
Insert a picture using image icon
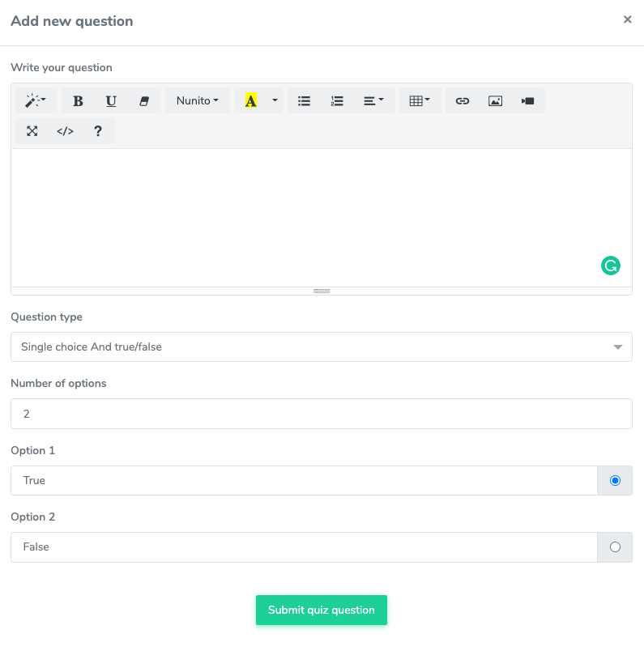pos(495,101)
